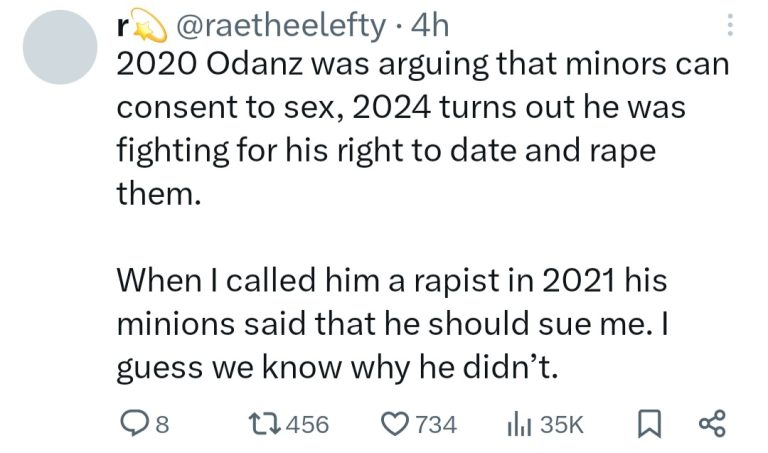Image resolution: width=768 pixels, height=453 pixels.
Task: Click the 734 likes count
Action: coord(435,425)
